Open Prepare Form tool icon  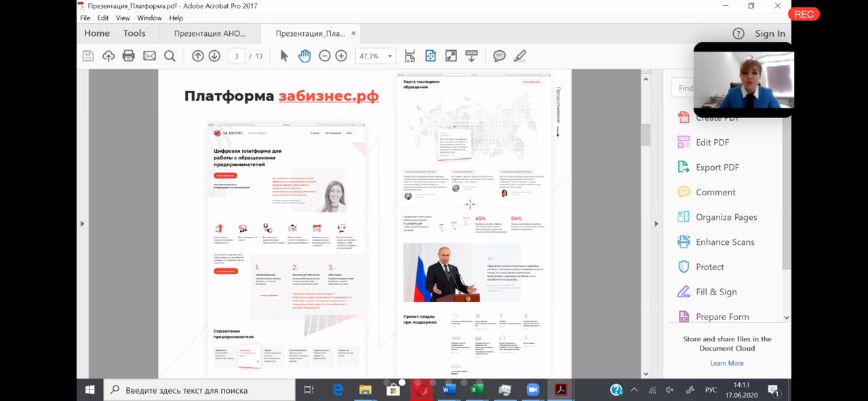684,317
